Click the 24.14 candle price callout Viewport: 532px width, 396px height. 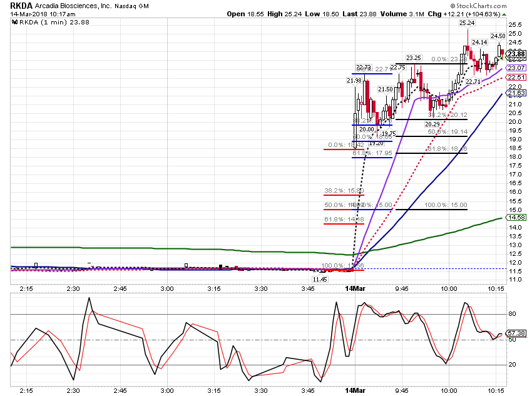click(x=479, y=43)
